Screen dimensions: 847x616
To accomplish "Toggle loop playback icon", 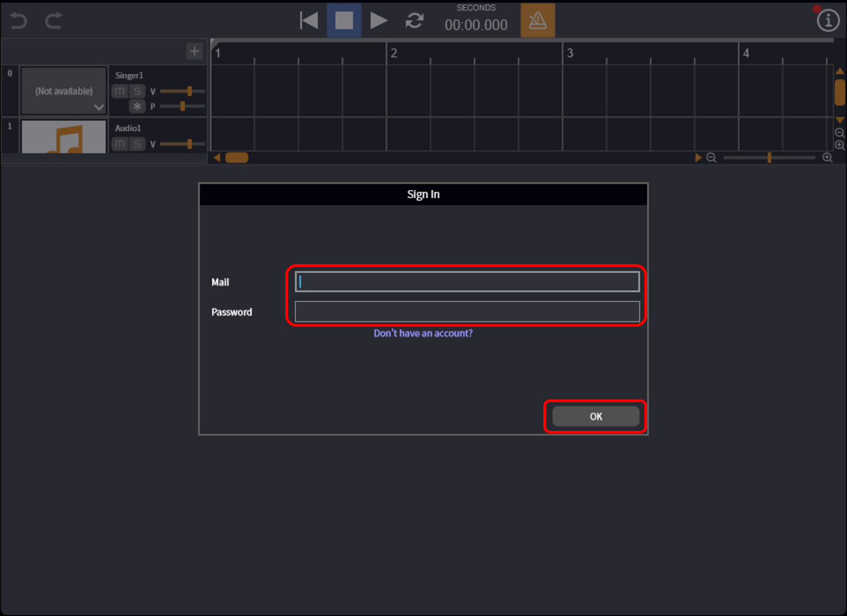I will click(414, 21).
